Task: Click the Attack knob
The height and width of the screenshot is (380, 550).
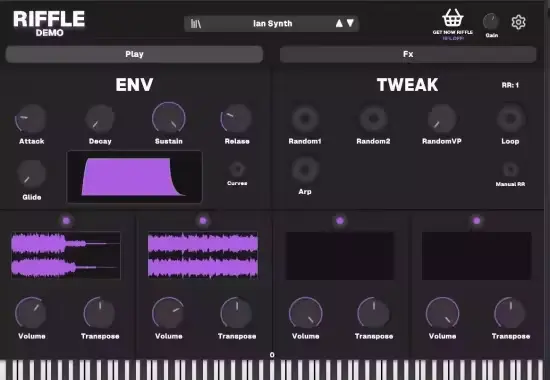Action: click(x=31, y=119)
